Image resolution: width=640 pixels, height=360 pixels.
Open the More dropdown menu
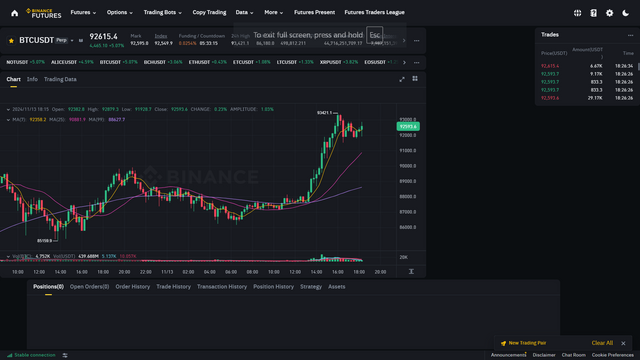(273, 13)
